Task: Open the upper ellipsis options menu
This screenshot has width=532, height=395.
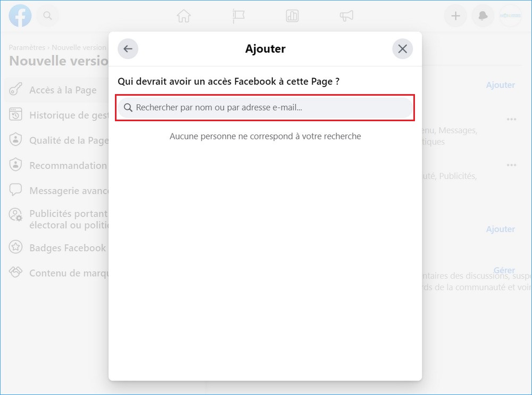Action: coord(511,120)
